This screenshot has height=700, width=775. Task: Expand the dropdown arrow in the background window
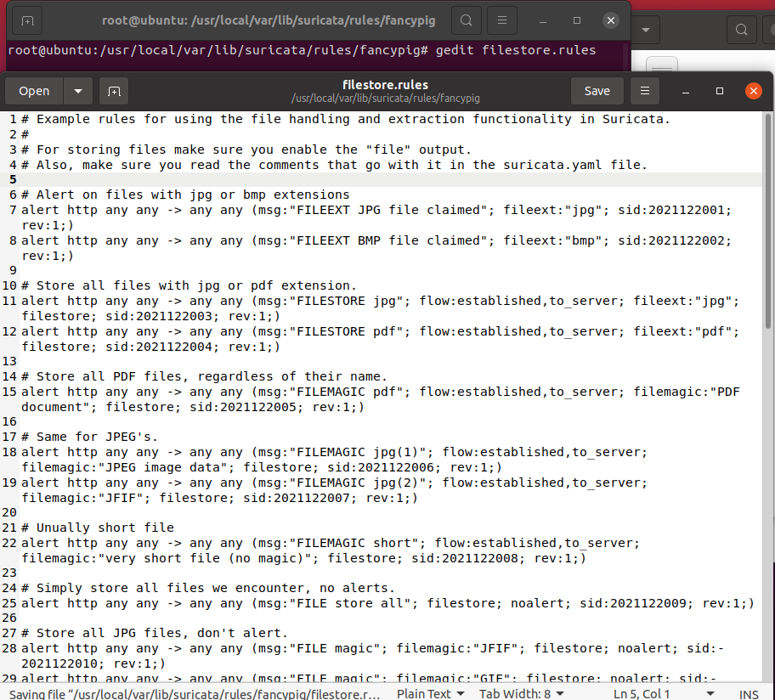pos(646,30)
